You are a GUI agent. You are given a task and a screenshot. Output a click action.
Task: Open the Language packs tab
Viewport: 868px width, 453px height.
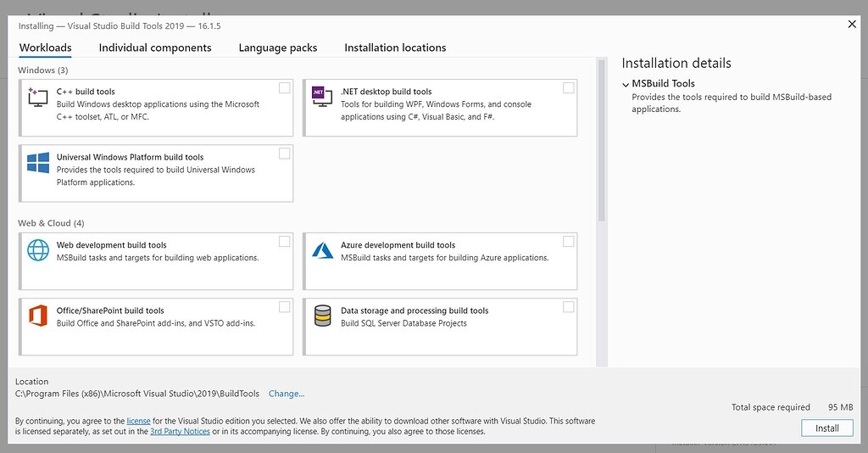tap(278, 48)
